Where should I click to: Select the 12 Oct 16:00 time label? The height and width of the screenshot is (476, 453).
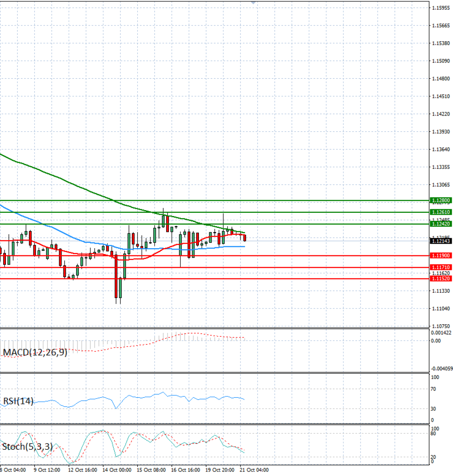[82, 470]
